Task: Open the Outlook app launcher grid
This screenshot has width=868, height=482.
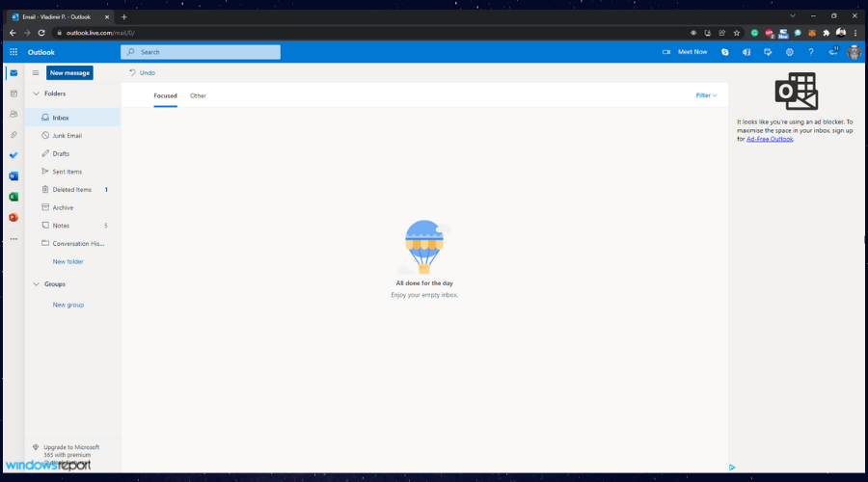Action: pyautogui.click(x=14, y=52)
